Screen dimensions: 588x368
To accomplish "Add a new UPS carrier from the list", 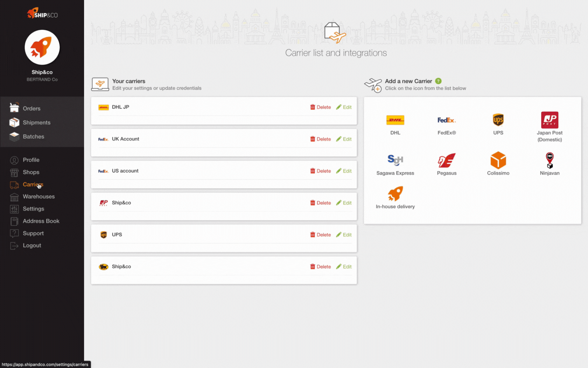I will coord(498,124).
